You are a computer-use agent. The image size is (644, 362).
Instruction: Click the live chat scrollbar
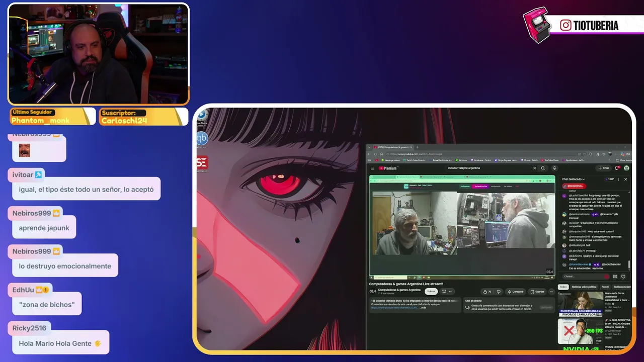(x=629, y=264)
